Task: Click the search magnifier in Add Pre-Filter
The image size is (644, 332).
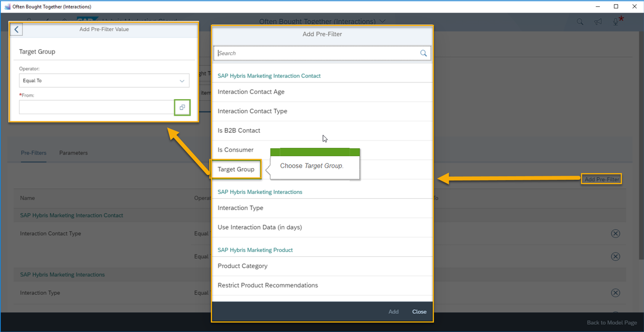Action: pos(424,53)
